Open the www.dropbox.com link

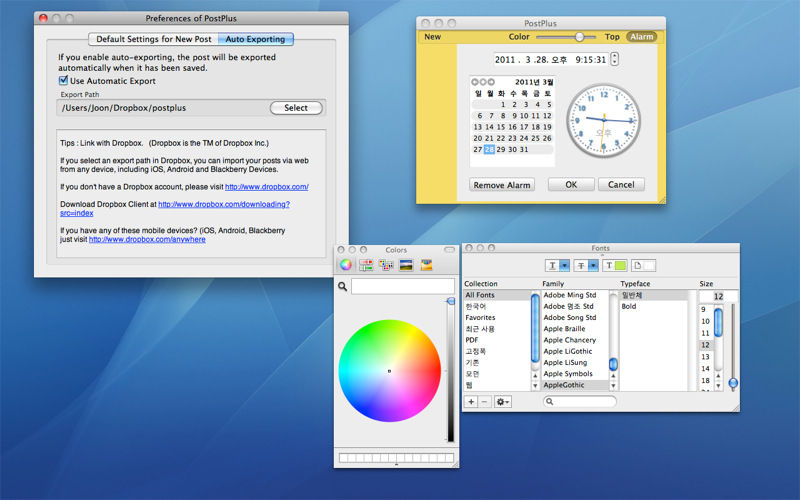(266, 187)
